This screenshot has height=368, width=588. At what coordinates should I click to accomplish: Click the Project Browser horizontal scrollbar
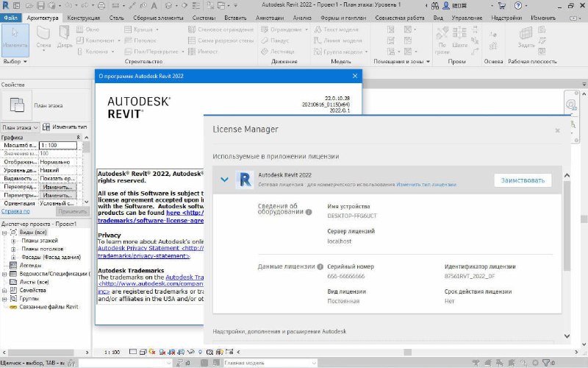pyautogui.click(x=42, y=353)
